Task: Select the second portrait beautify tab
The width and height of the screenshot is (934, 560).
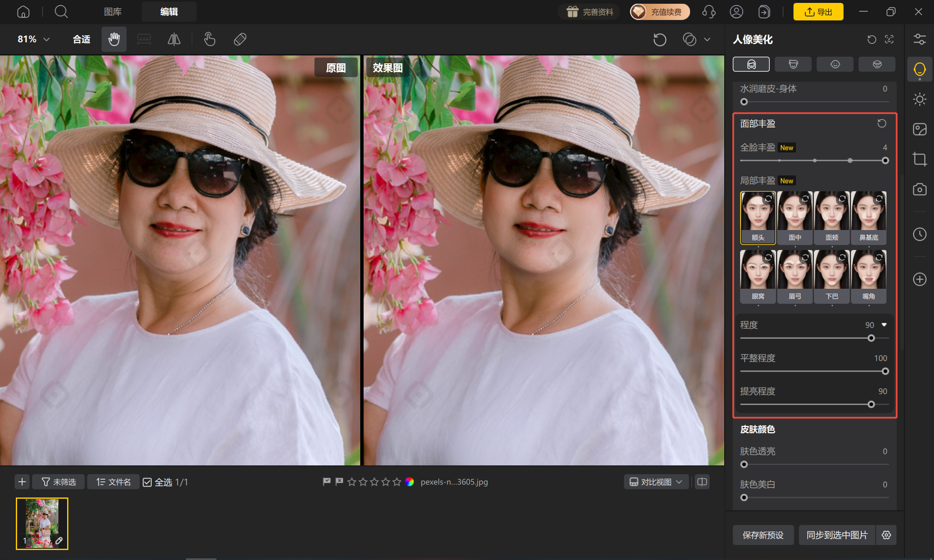Action: (x=793, y=64)
